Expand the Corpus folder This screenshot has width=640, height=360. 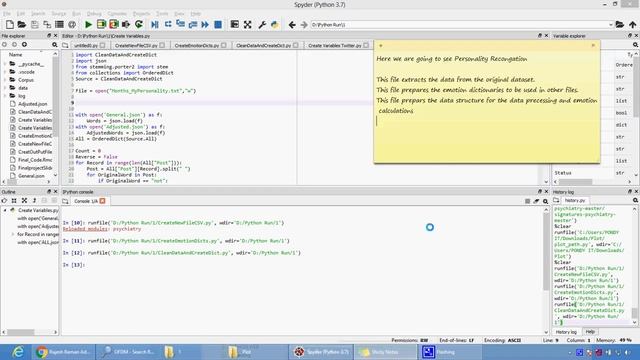point(5,80)
